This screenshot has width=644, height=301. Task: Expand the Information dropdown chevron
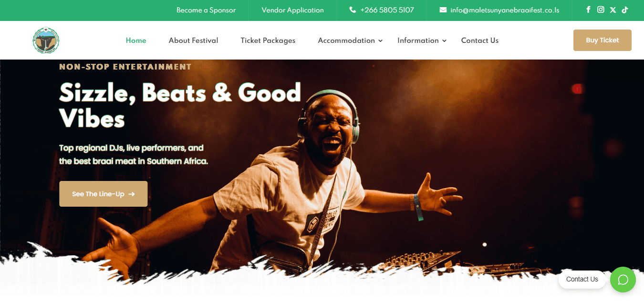point(444,41)
